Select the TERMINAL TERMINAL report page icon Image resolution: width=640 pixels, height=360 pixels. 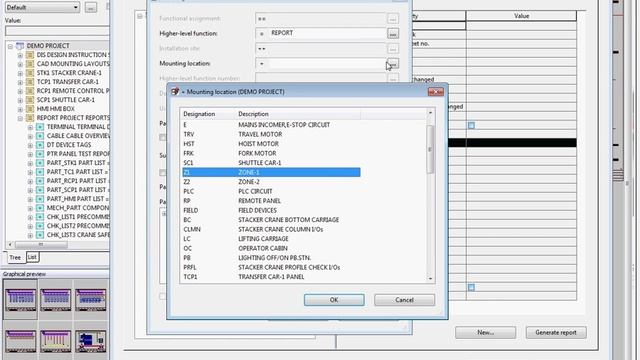coord(40,127)
